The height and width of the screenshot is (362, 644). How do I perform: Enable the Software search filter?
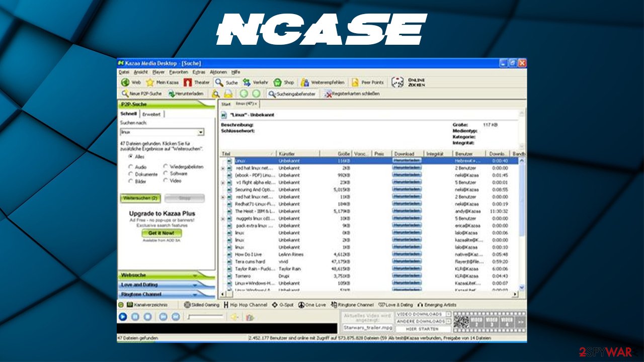[x=165, y=173]
